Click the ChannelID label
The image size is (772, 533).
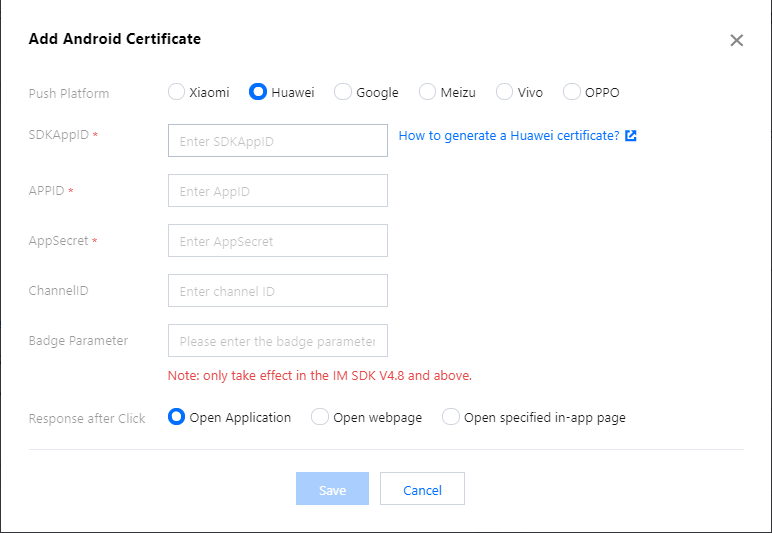coord(59,290)
